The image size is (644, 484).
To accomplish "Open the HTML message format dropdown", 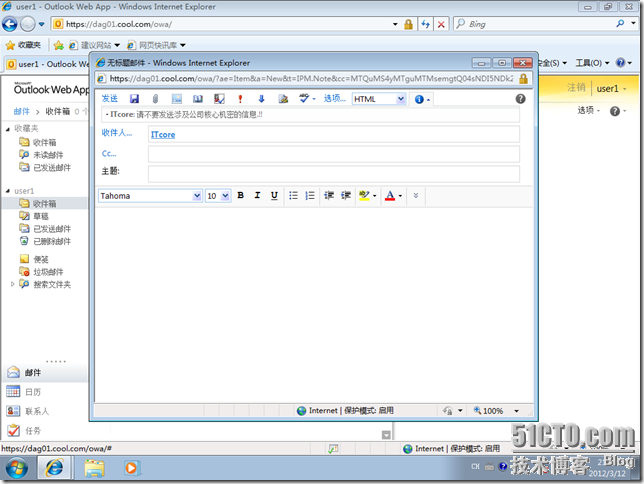I will pyautogui.click(x=379, y=99).
